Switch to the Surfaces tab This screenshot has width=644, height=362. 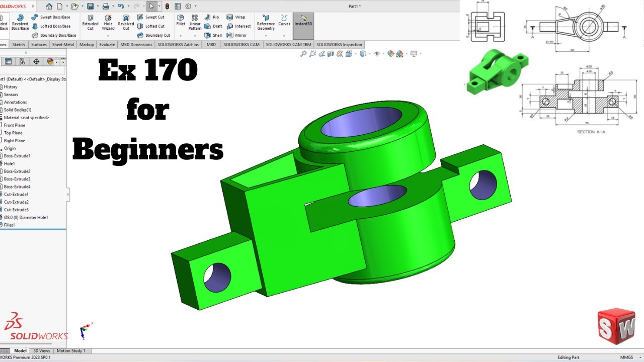(x=39, y=44)
